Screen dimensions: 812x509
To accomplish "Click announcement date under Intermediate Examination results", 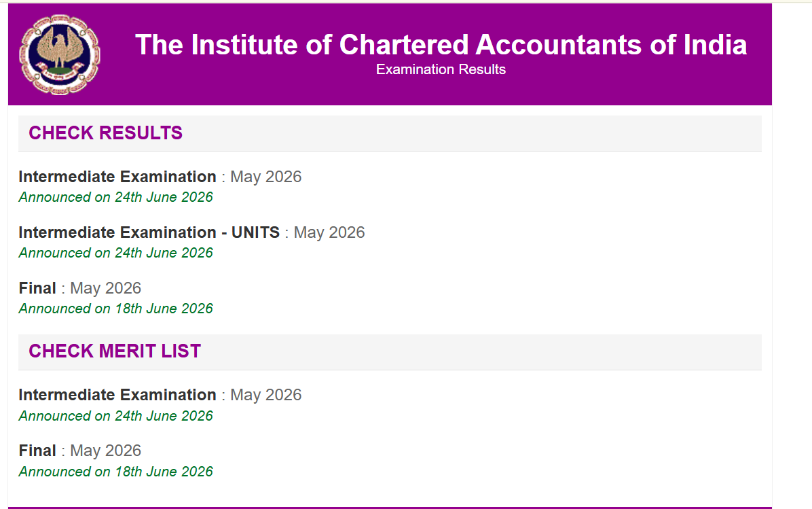I will (116, 198).
